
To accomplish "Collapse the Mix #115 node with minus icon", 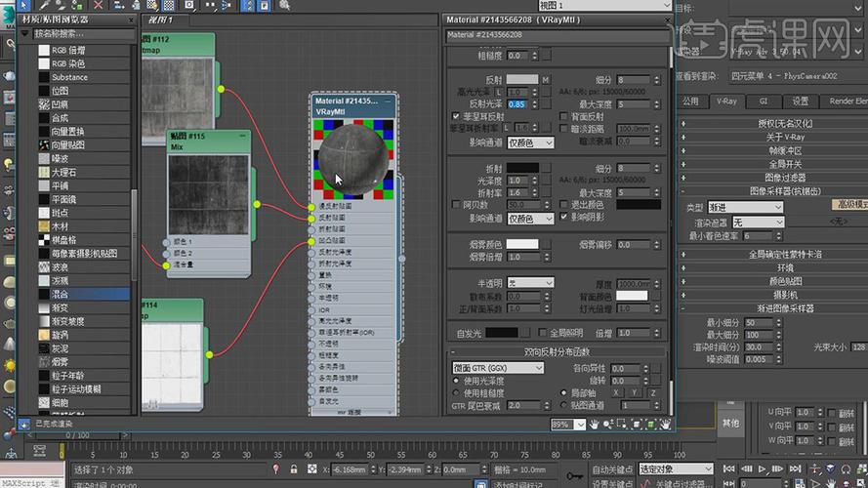I will click(241, 136).
